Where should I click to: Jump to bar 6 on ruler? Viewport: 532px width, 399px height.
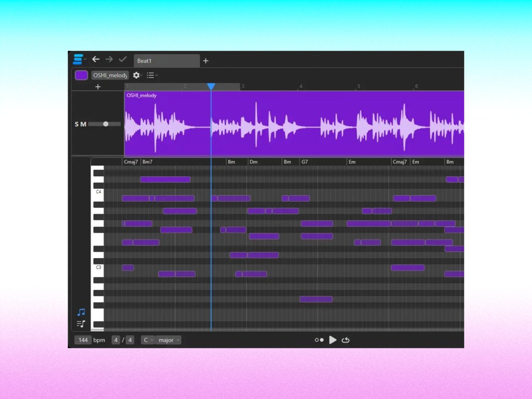pyautogui.click(x=416, y=86)
